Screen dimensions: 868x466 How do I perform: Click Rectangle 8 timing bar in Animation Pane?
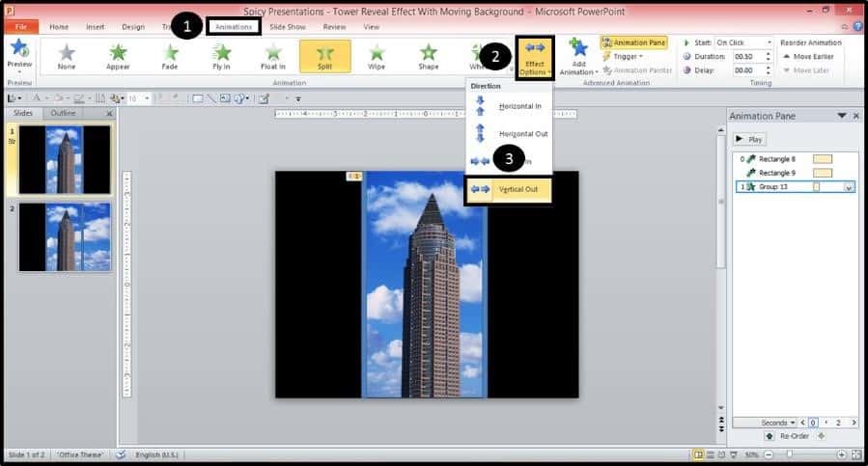(x=823, y=159)
